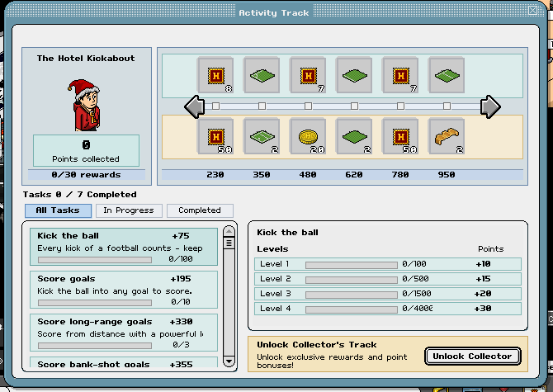The image size is (553, 392).
Task: Click the 'Points collected' label
Action: tap(86, 159)
